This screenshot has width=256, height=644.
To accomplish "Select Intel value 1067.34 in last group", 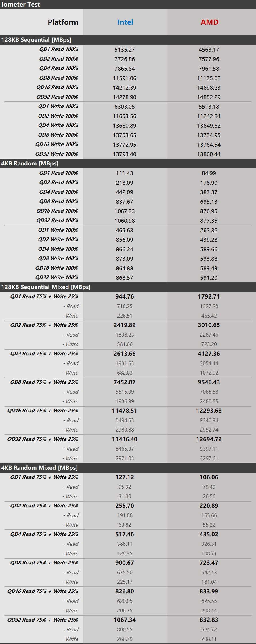I will coord(125,620).
